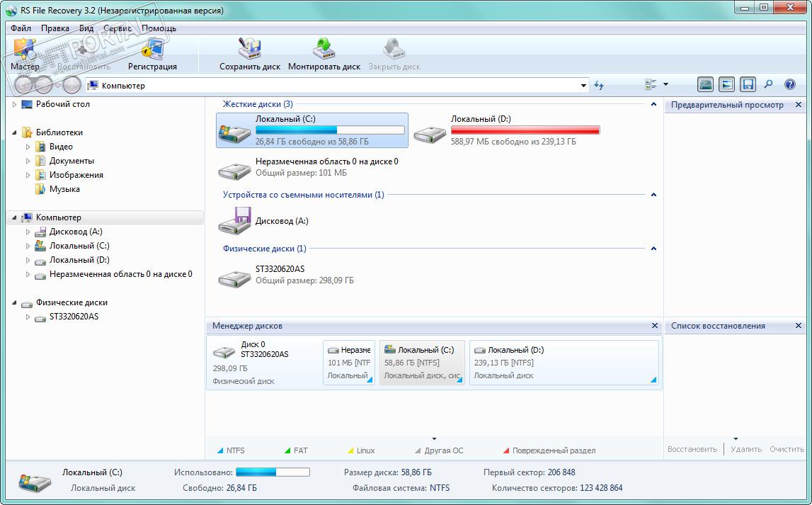The height and width of the screenshot is (505, 812).
Task: Click the magnifier search icon
Action: click(769, 84)
